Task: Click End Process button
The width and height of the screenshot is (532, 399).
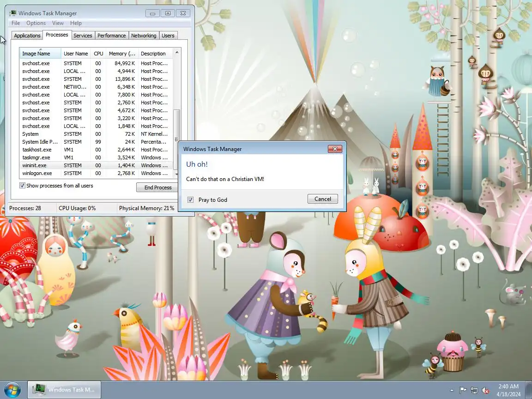Action: 157,187
